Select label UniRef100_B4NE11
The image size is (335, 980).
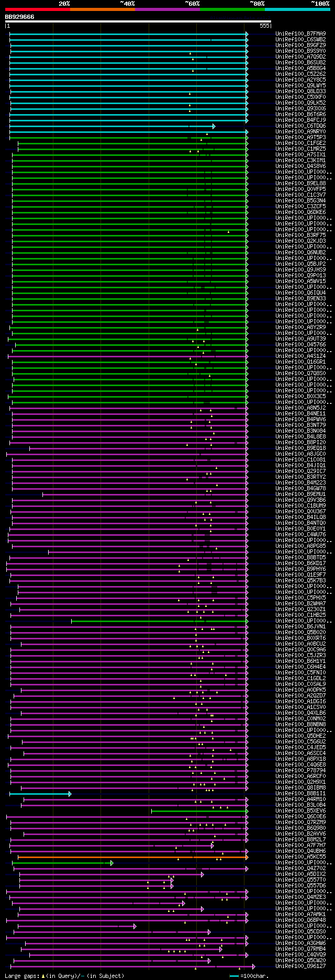pyautogui.click(x=300, y=414)
